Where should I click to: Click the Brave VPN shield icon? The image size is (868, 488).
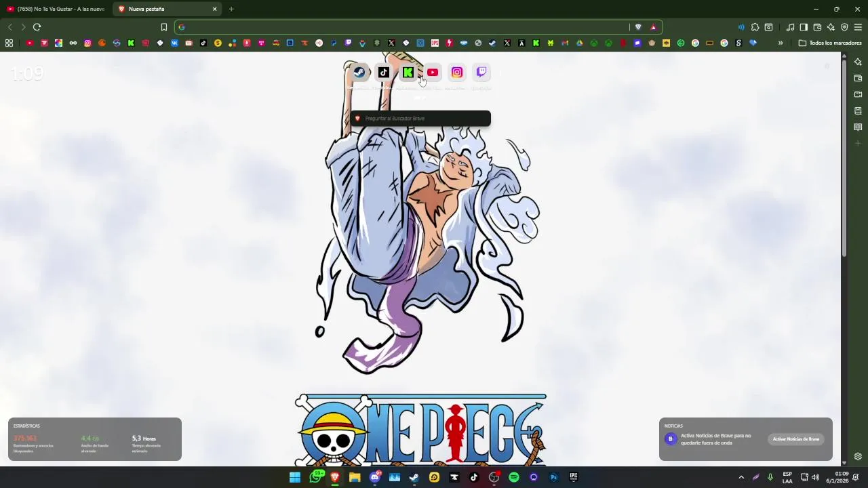pos(844,27)
